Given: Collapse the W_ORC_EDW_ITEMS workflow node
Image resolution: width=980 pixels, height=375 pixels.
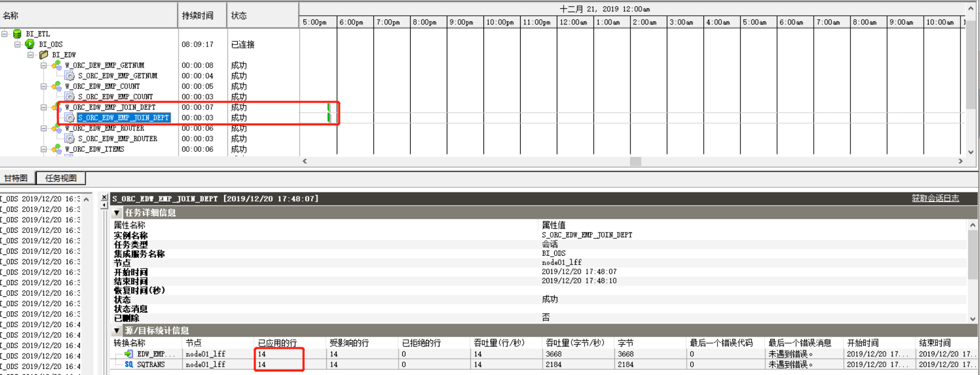Looking at the screenshot, I should coord(44,149).
